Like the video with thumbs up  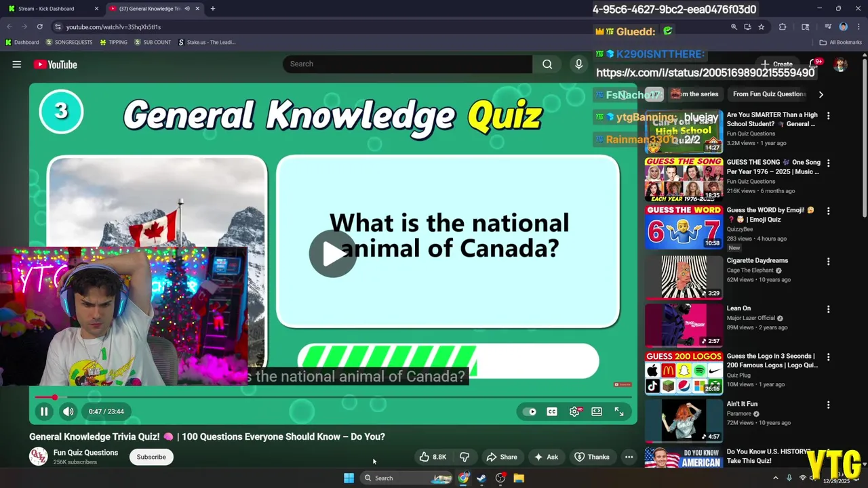pyautogui.click(x=433, y=457)
